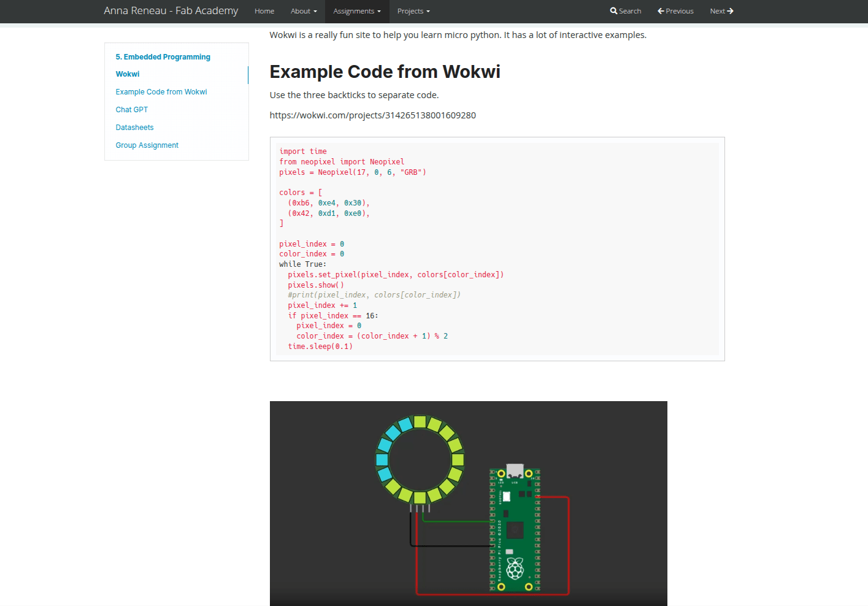Open the About dropdown menu
868x606 pixels.
tap(304, 11)
